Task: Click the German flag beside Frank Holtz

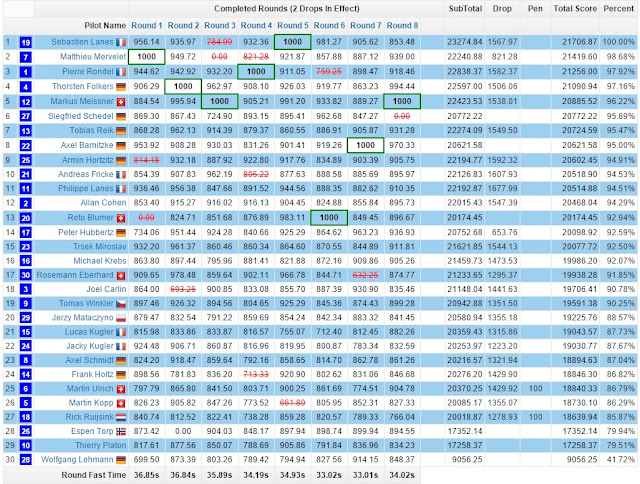Action: (121, 375)
